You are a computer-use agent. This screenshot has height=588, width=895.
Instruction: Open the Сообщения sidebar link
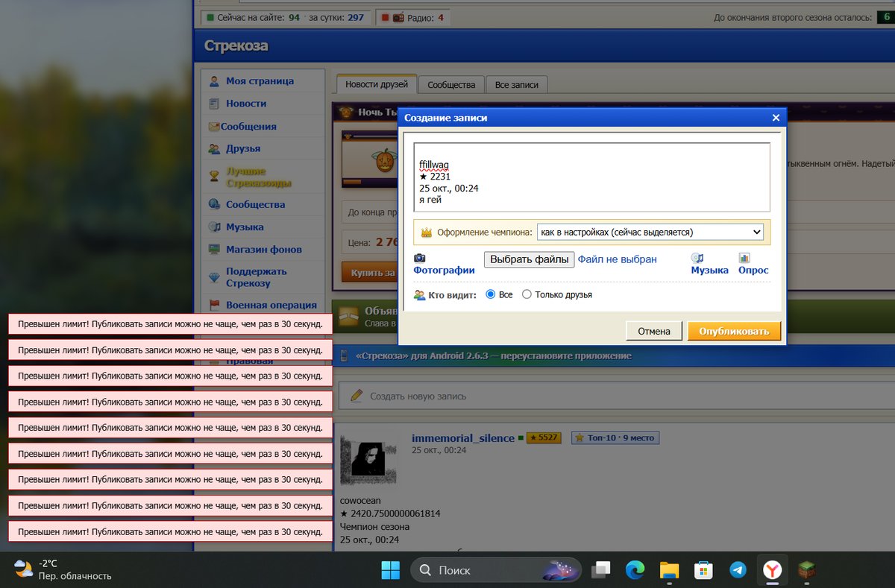(x=248, y=127)
